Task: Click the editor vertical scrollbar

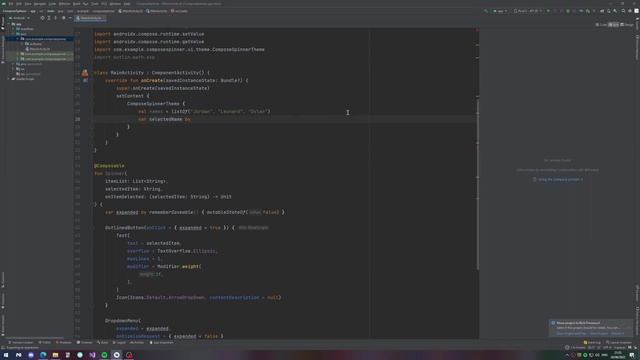Action: point(478,183)
